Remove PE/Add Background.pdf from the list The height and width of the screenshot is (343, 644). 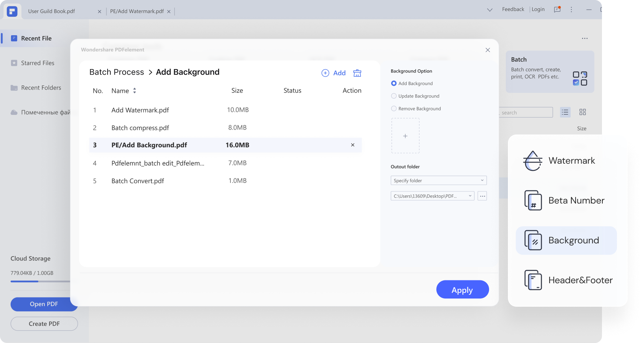coord(353,145)
